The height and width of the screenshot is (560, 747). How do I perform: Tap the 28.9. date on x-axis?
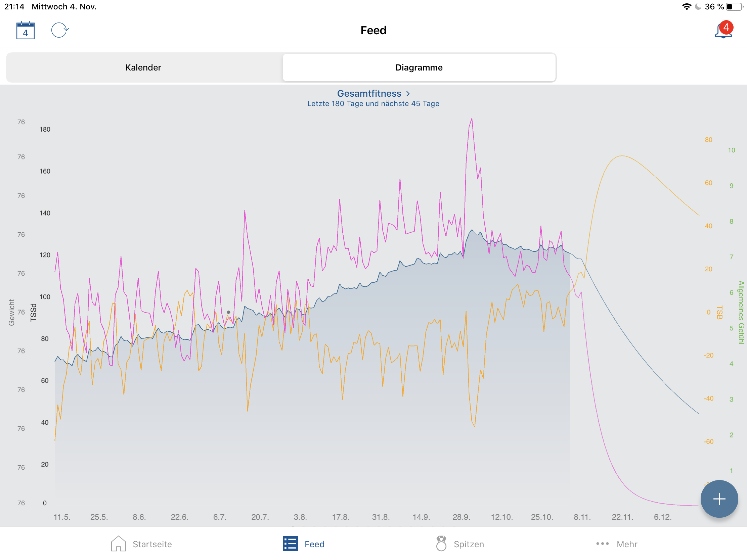461,517
